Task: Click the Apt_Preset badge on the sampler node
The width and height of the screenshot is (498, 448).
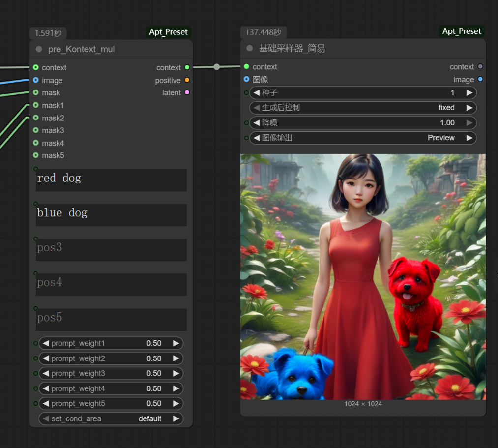Action: [x=461, y=30]
